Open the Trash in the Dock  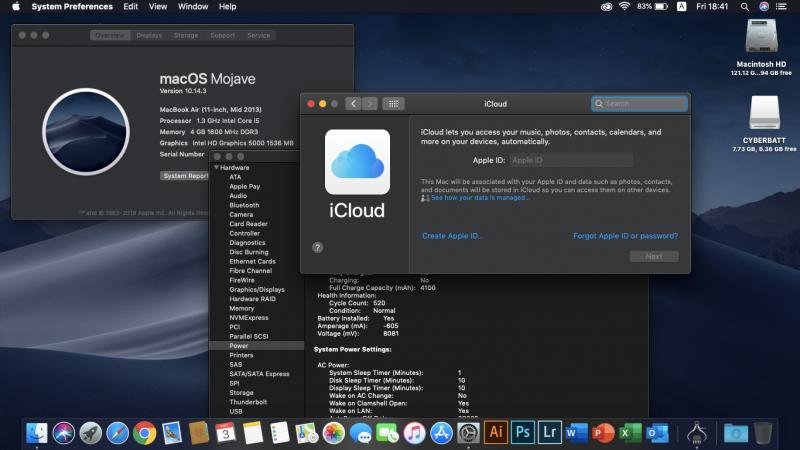pyautogui.click(x=763, y=433)
